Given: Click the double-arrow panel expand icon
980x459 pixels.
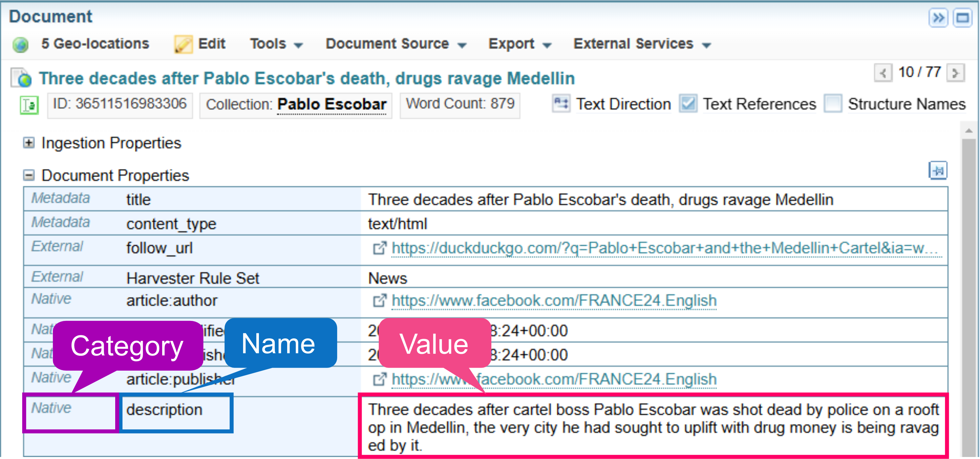Looking at the screenshot, I should [x=938, y=18].
